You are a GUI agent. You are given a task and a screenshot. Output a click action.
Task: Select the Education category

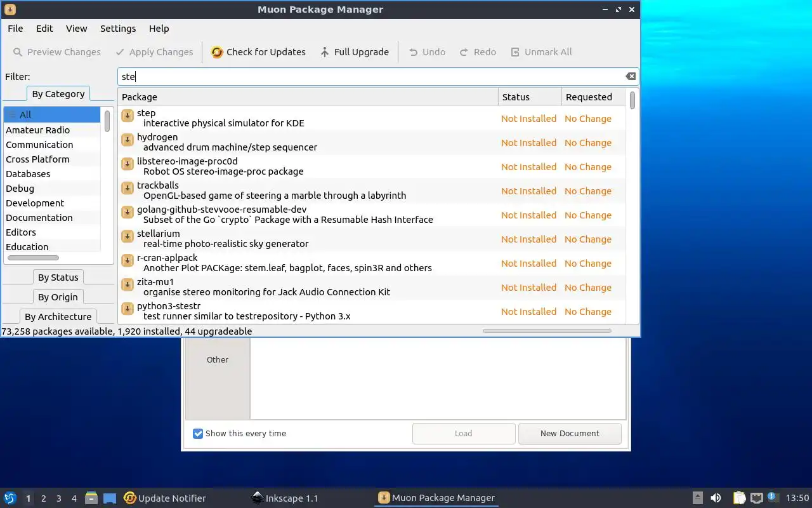tap(52, 247)
